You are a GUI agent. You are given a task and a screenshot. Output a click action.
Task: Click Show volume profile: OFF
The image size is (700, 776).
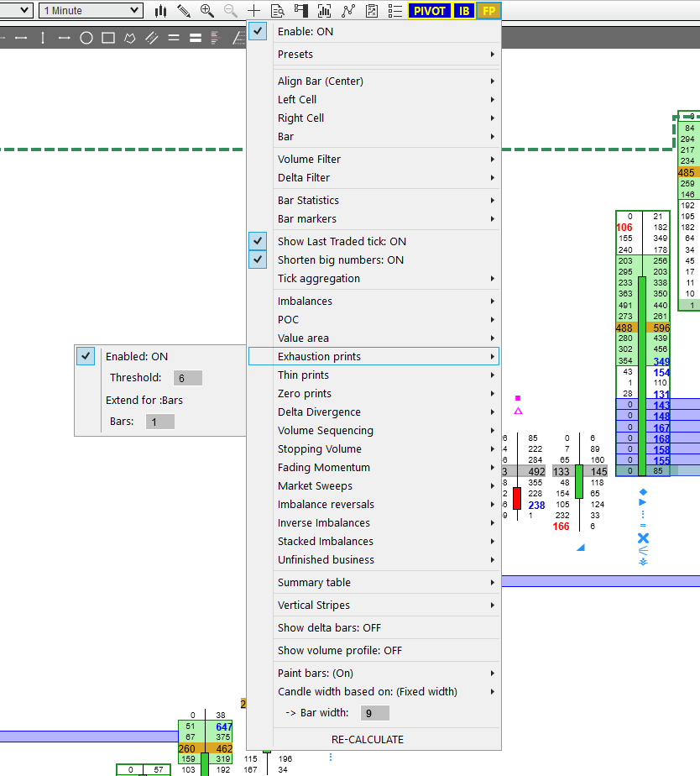[340, 651]
